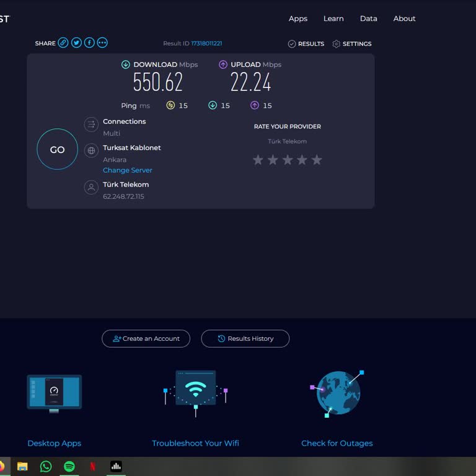The image size is (476, 476).
Task: Open the RESULTS page
Action: click(x=306, y=44)
